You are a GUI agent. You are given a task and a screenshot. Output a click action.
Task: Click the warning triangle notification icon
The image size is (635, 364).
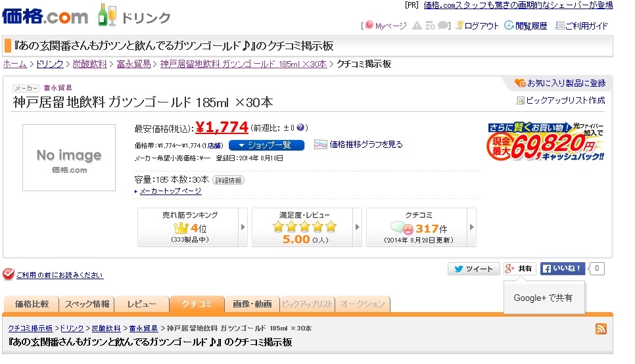coord(417,26)
